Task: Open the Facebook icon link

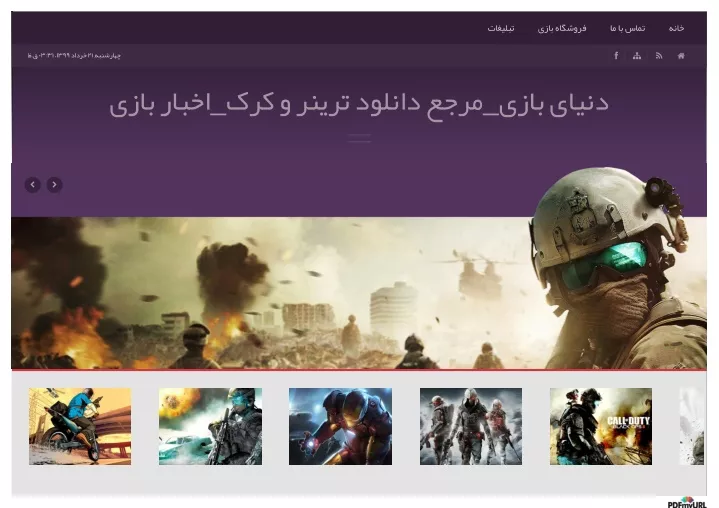Action: coord(616,56)
